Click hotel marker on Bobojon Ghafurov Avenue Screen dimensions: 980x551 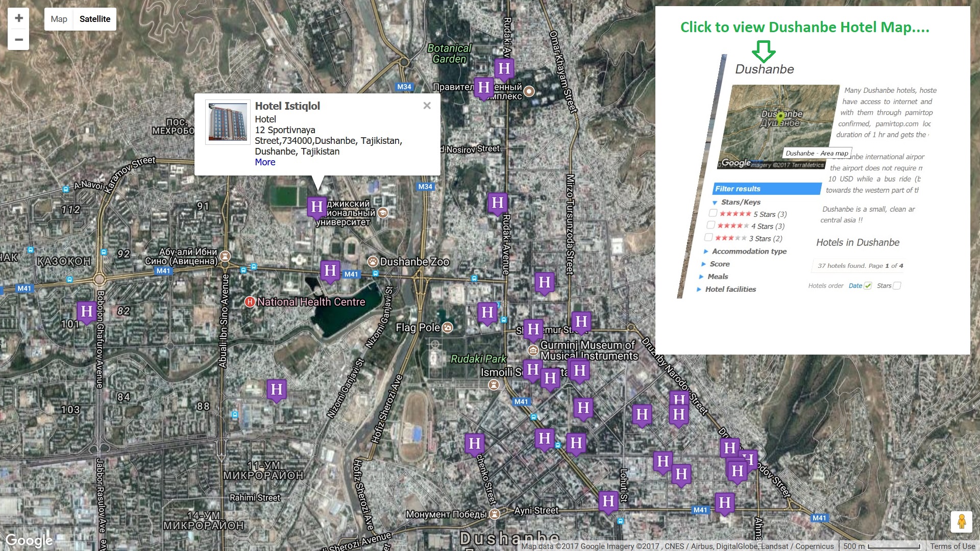[x=87, y=312]
